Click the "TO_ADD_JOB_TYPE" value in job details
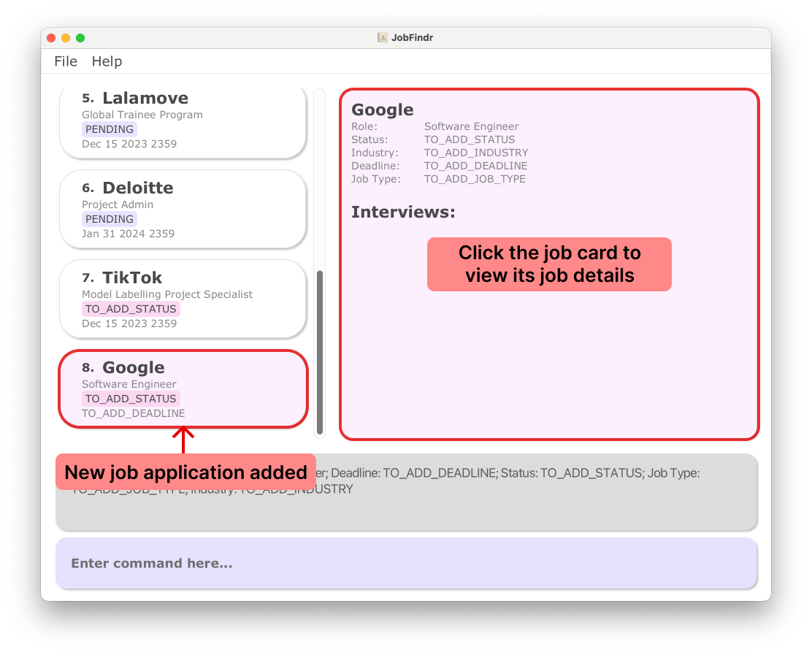The height and width of the screenshot is (655, 812). point(475,179)
